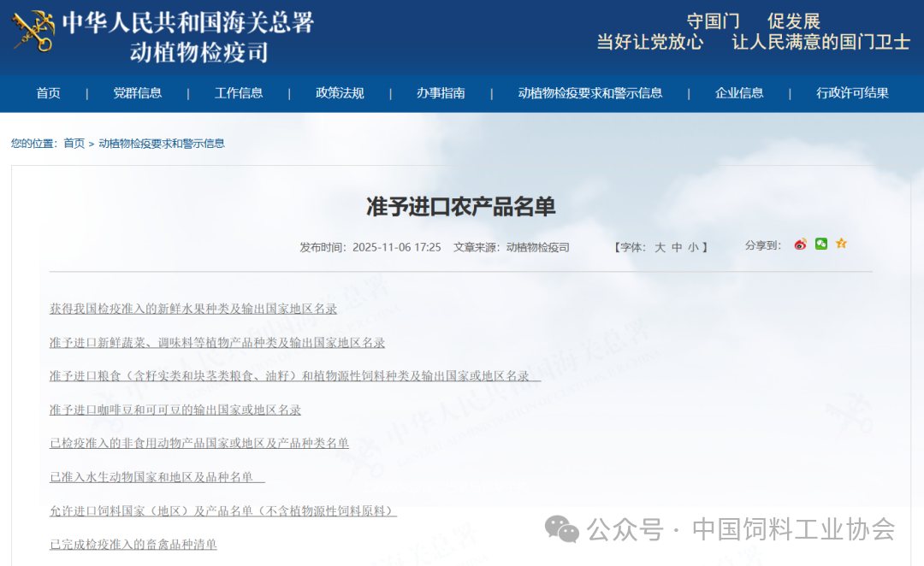Viewport: 924px width, 566px height.
Task: Select 办事指南 navigation item
Action: (x=441, y=93)
